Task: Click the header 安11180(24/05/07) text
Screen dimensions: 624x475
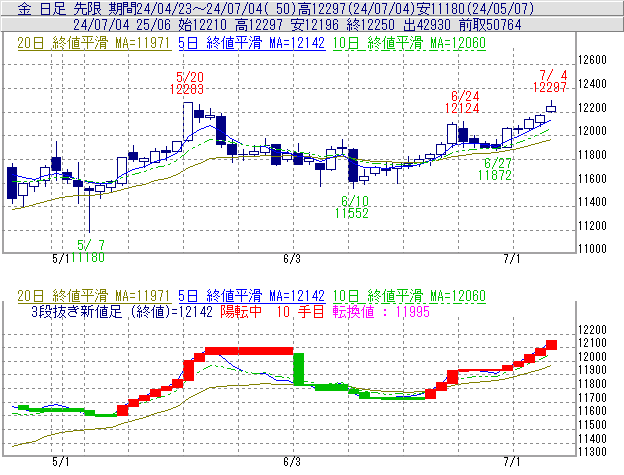Action: point(476,8)
